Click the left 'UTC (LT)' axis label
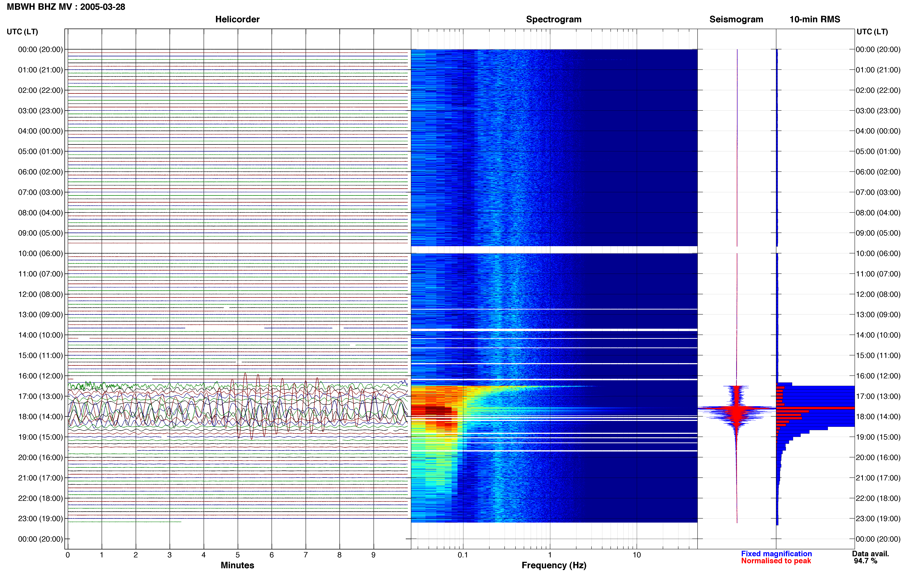 22,32
